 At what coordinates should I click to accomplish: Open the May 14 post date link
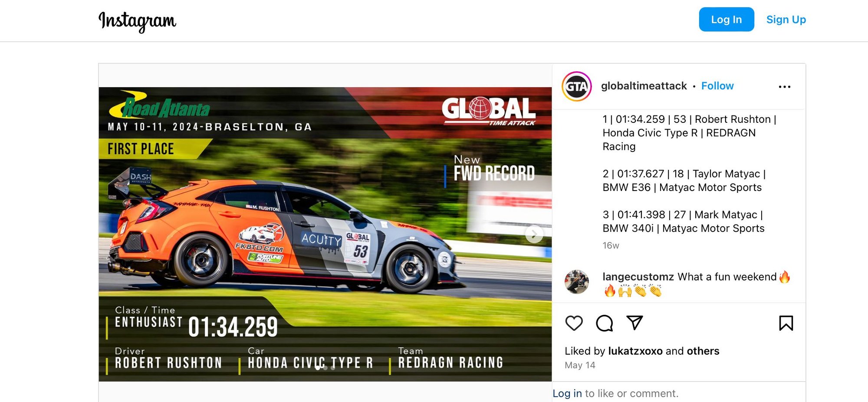(580, 365)
